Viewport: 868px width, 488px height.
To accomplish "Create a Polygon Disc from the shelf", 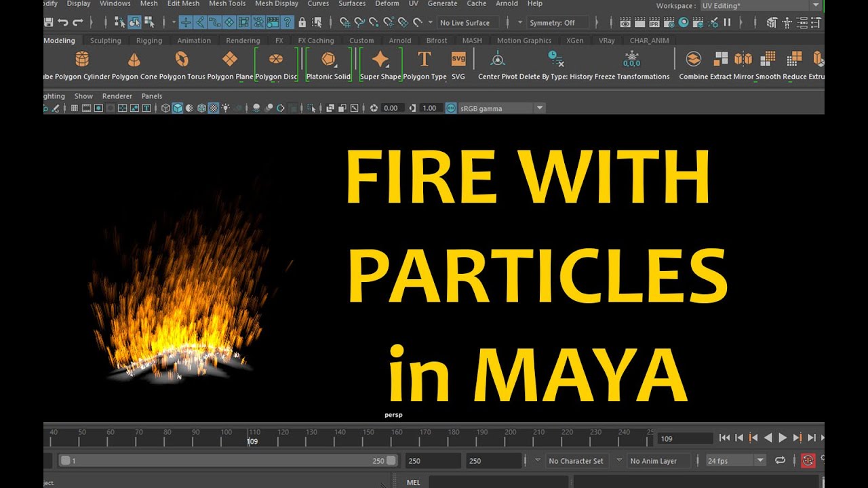I will [x=276, y=59].
